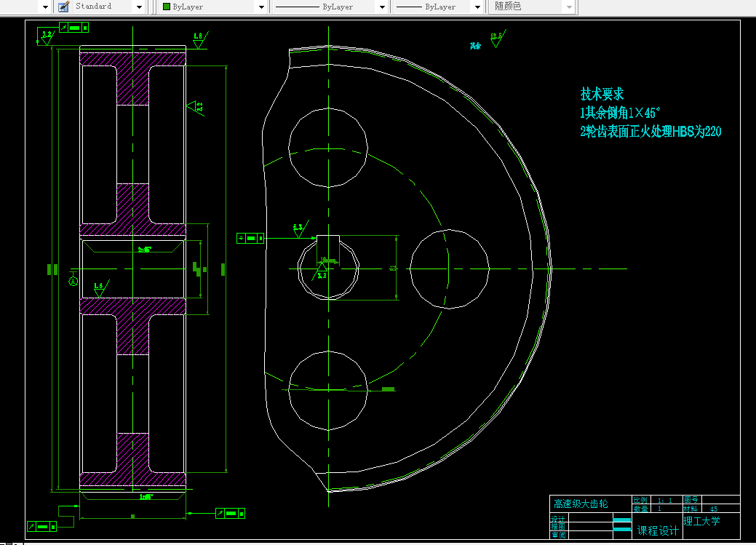Select the 技术要求 heading text
Screen dimensions: 756x545
coord(602,94)
